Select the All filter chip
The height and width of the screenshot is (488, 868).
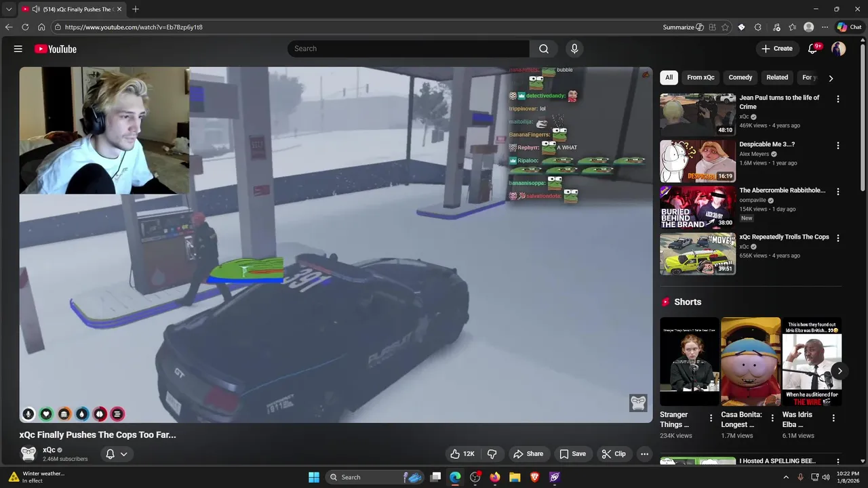(669, 77)
